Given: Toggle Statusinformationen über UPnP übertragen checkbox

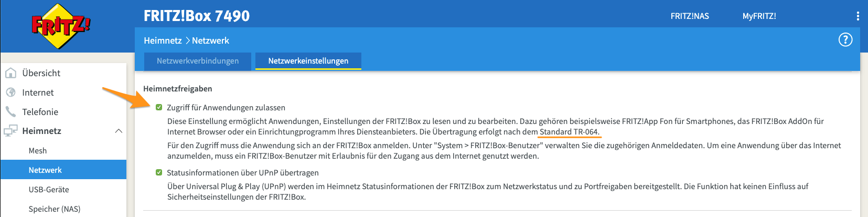Looking at the screenshot, I should tap(159, 172).
